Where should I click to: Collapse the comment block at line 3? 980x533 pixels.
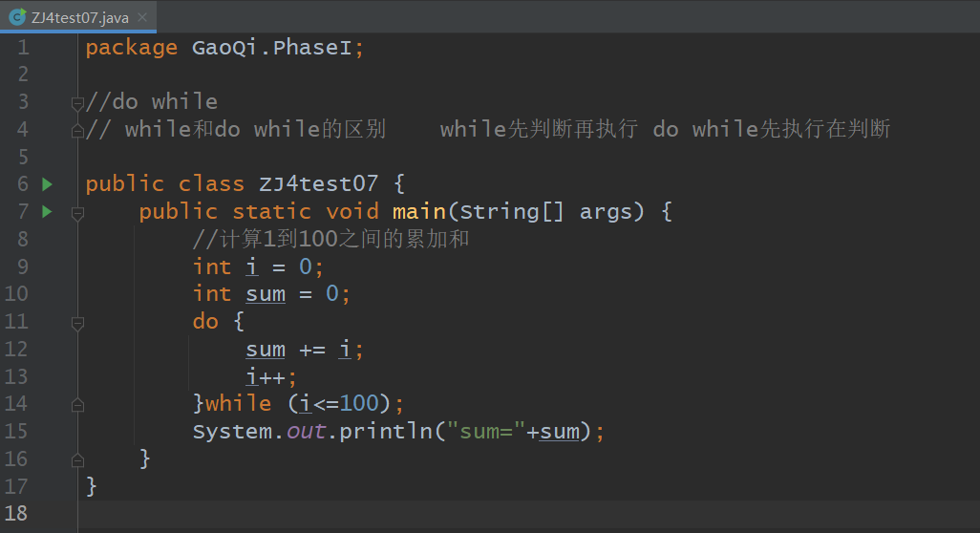tap(77, 101)
